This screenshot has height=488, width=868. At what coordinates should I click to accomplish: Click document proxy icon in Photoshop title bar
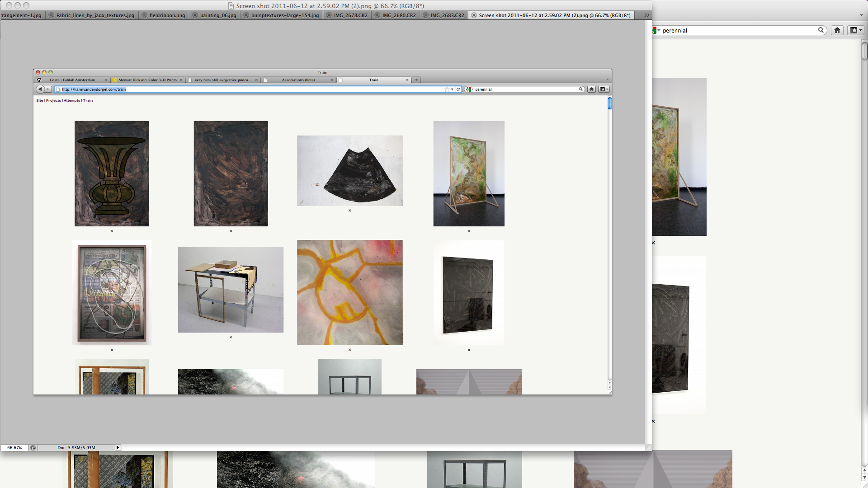click(231, 6)
